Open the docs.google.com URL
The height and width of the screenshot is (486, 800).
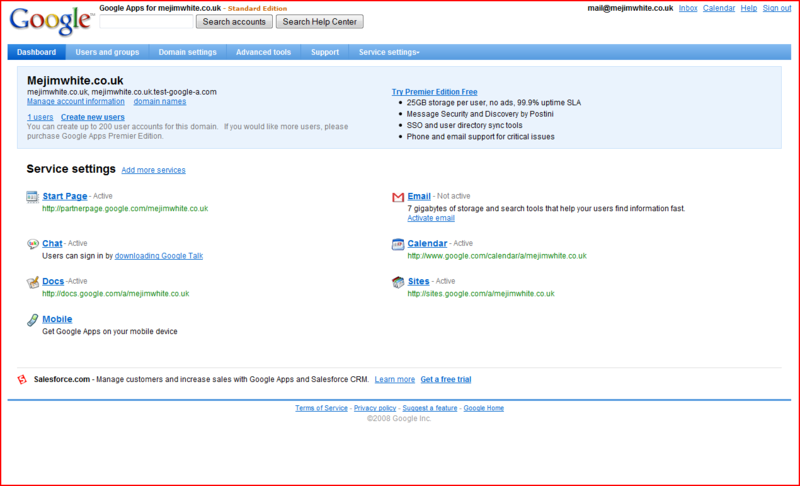point(115,294)
